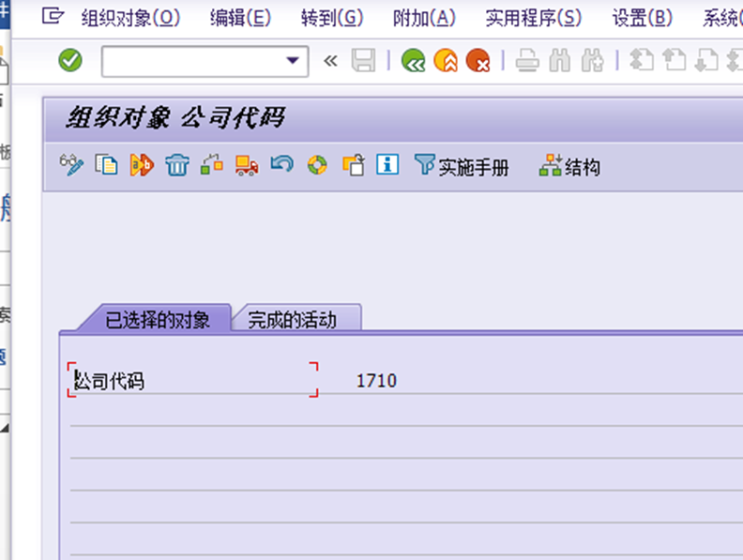Select the 公司代码 field label

(x=110, y=381)
